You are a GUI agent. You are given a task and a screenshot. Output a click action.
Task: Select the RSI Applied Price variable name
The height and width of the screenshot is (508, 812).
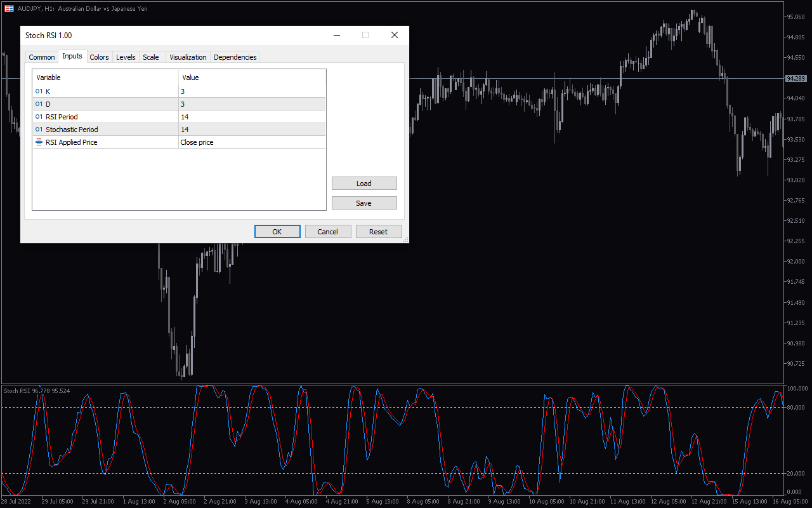(x=72, y=142)
